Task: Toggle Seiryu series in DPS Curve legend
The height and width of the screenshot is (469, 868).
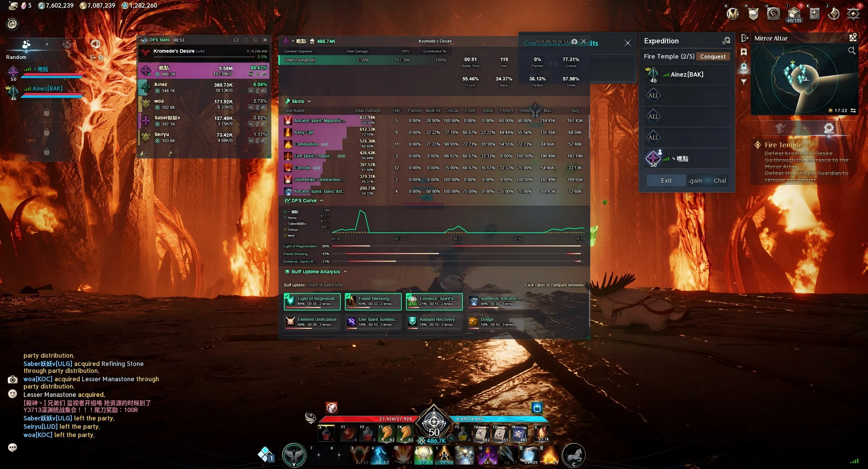Action: coord(291,229)
